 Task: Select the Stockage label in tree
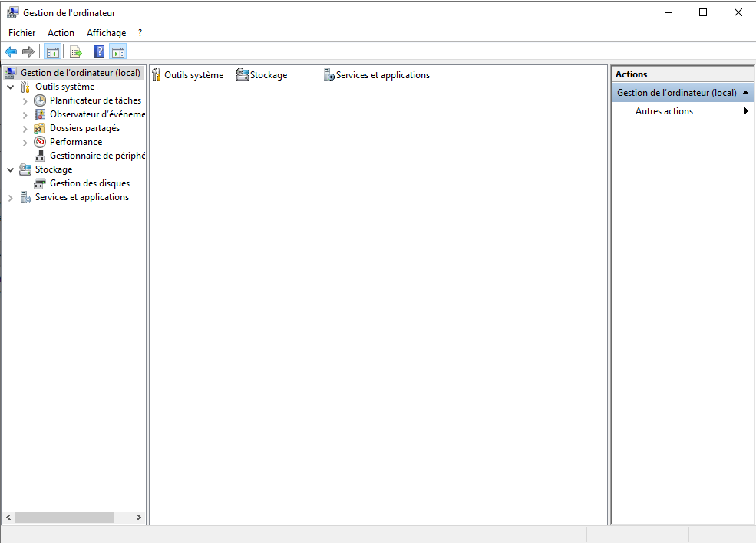point(54,169)
